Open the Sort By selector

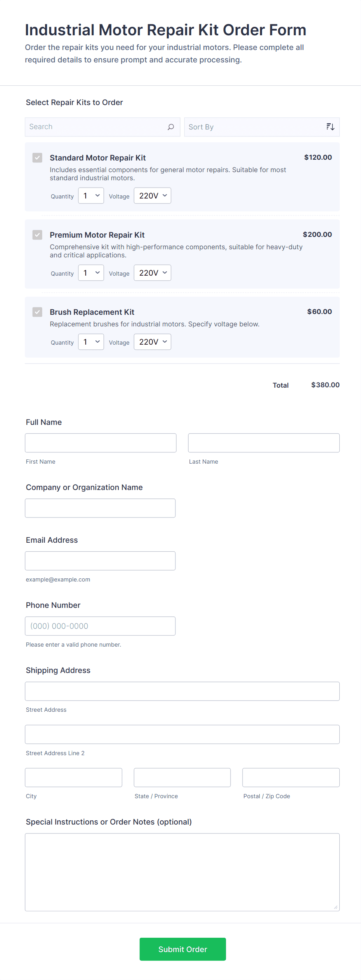click(252, 126)
